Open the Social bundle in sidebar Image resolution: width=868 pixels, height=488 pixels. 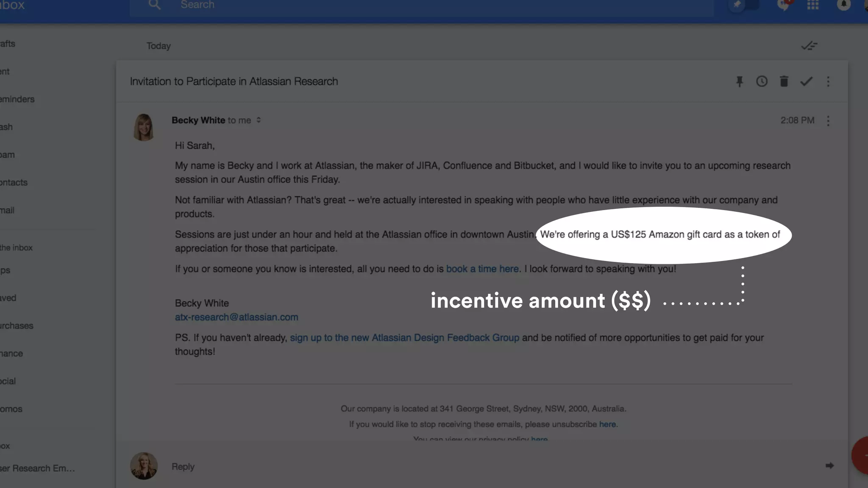tap(8, 381)
